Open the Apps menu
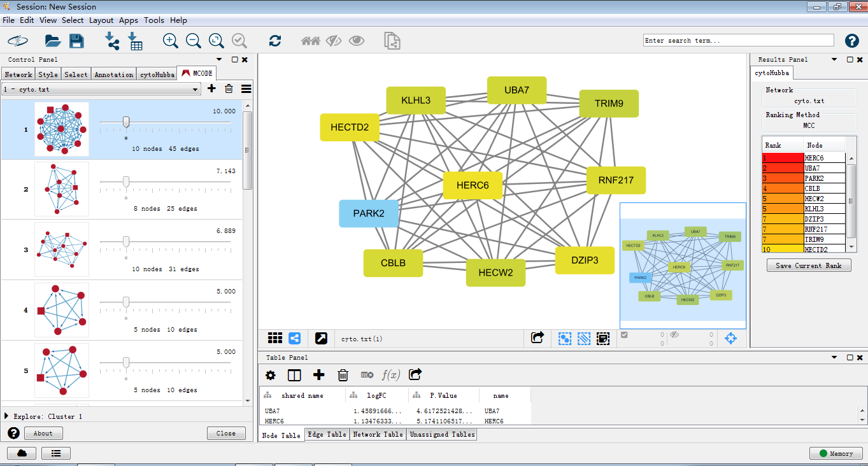The image size is (868, 466). point(129,20)
